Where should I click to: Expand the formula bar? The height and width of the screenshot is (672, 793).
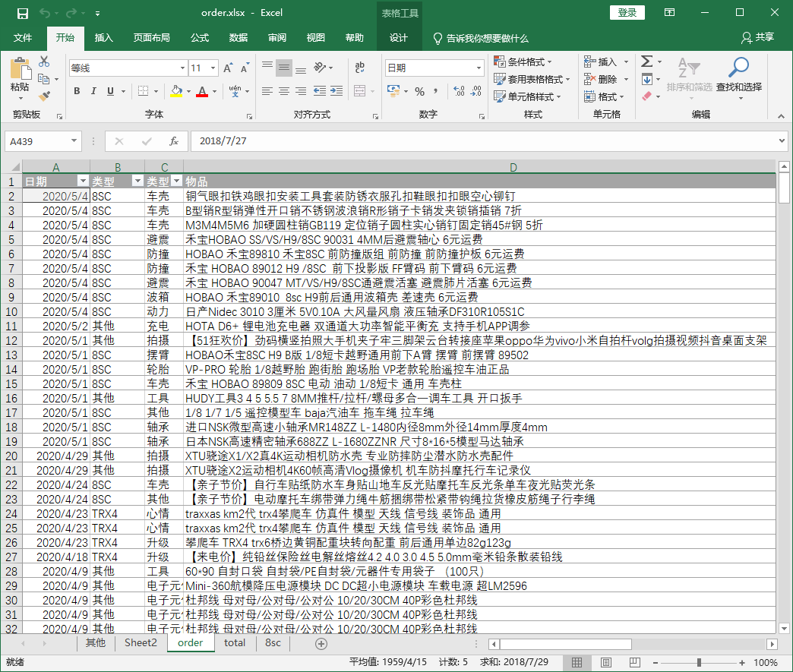click(782, 141)
